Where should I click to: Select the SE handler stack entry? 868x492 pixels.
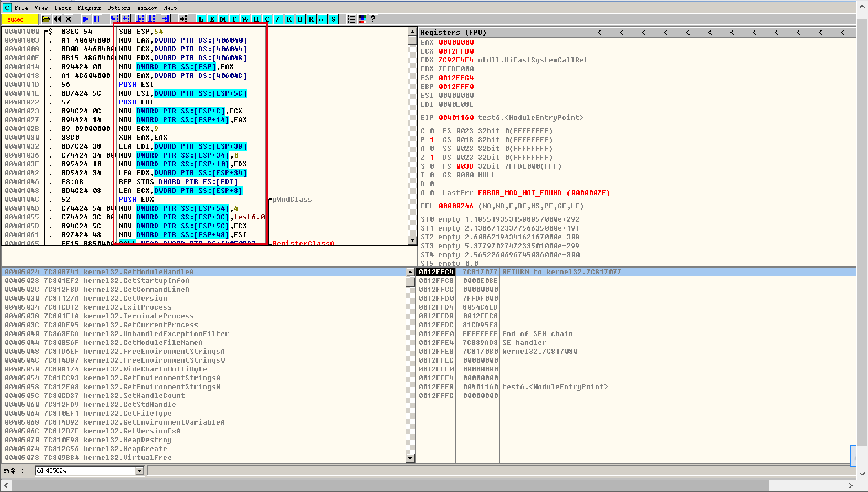pos(636,343)
